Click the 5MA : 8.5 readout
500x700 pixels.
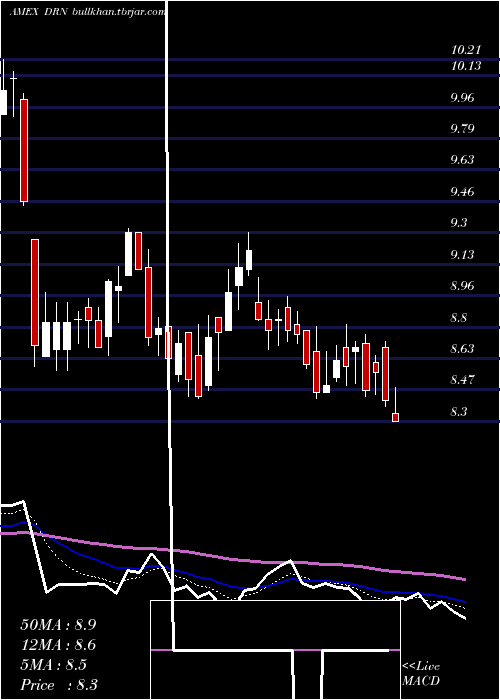click(x=54, y=665)
